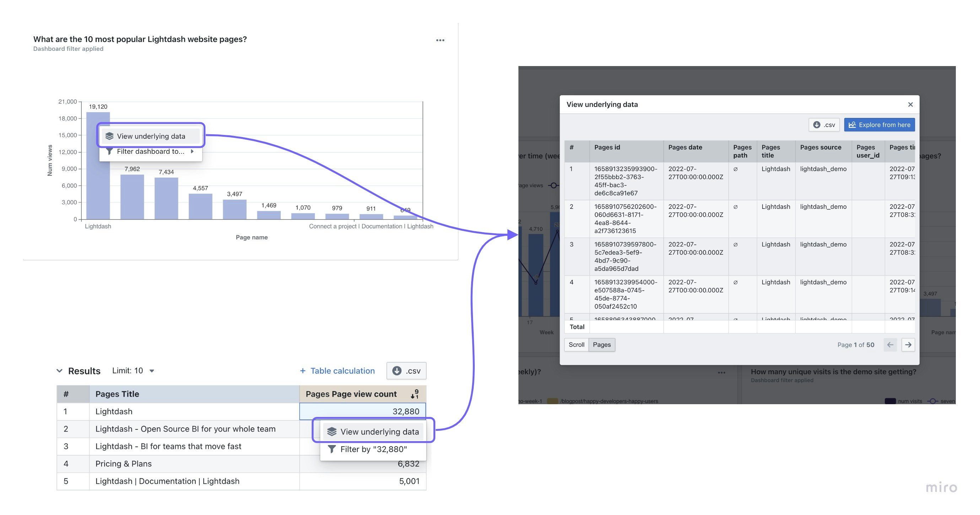Collapse the Results section chevron
Viewport: 980px width, 515px height.
pos(59,371)
